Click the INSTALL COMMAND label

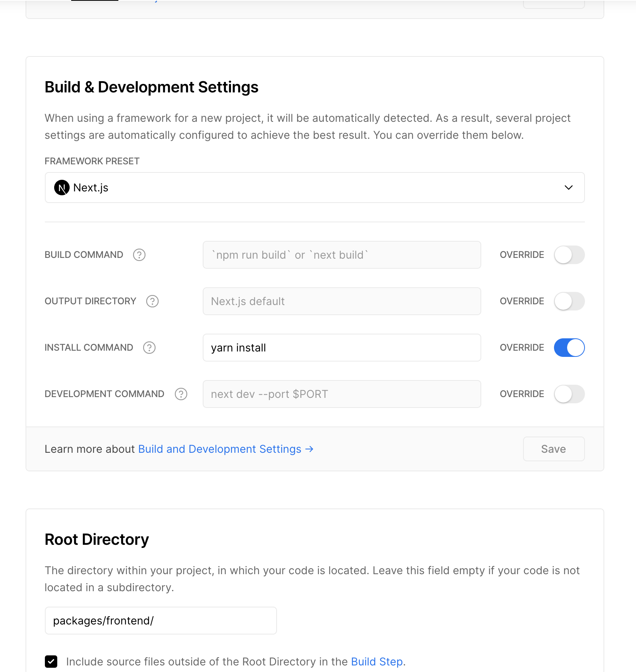(x=89, y=348)
